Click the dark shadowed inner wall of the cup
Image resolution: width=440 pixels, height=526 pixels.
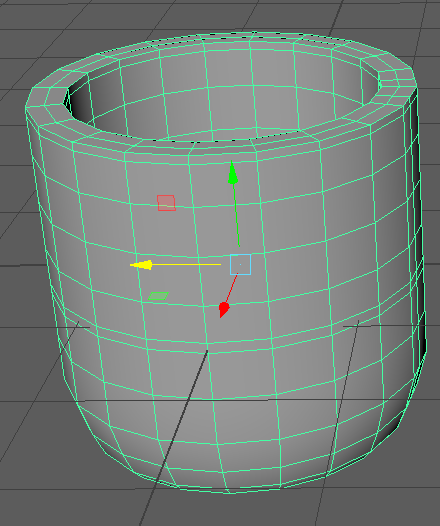tap(80, 101)
